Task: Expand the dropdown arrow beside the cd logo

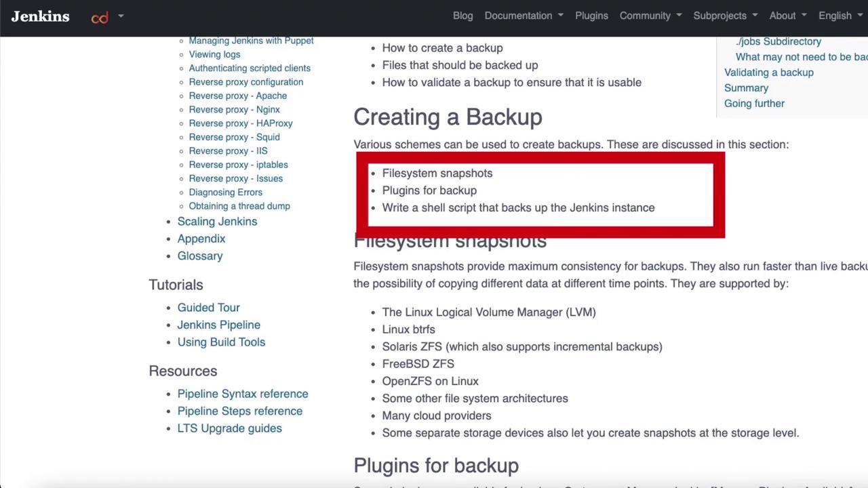Action: coord(121,16)
